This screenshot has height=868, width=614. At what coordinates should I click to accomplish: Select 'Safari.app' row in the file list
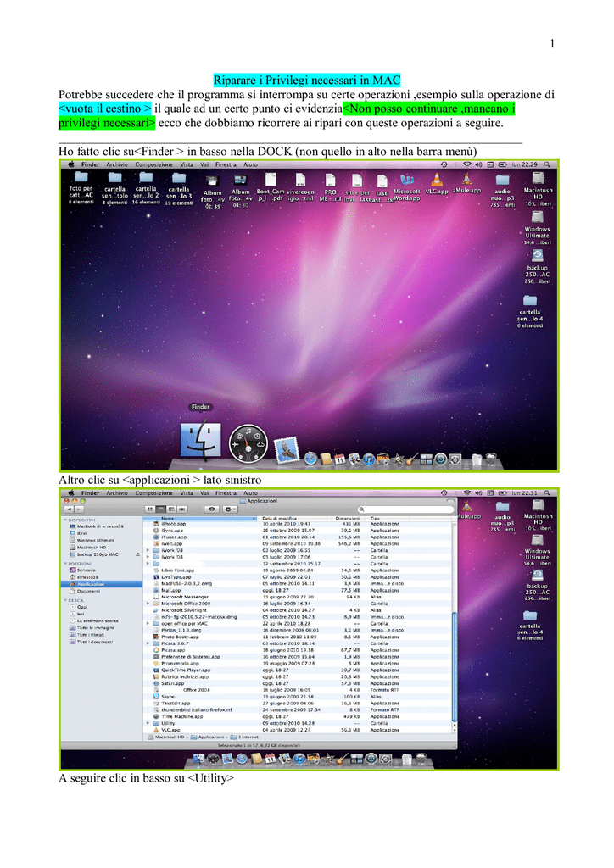coord(299,683)
